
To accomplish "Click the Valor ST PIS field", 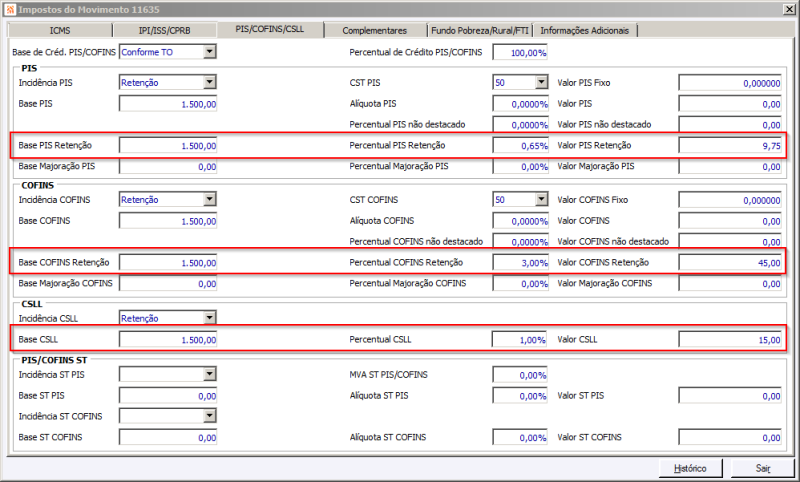I will [x=730, y=396].
